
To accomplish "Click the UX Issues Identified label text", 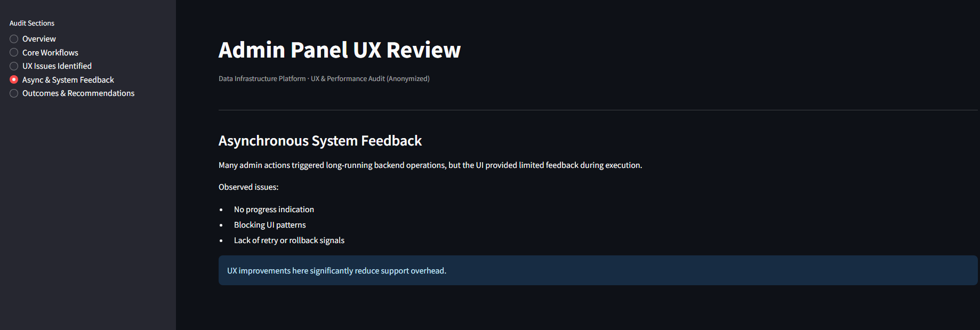I will (x=57, y=66).
